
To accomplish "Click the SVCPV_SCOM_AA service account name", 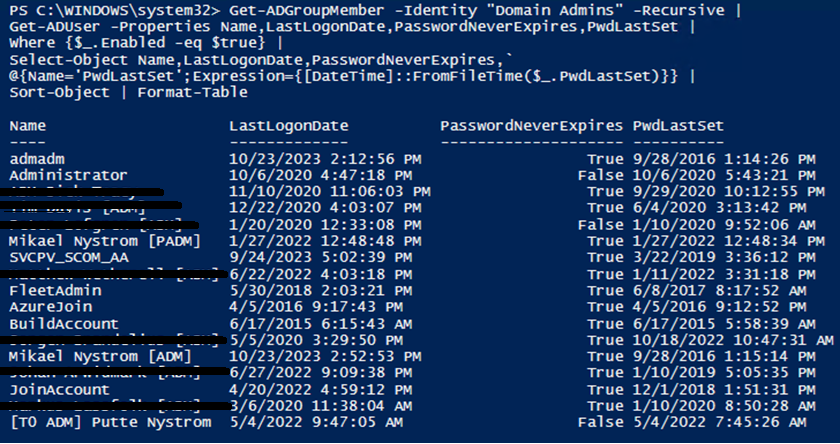I will click(x=68, y=257).
